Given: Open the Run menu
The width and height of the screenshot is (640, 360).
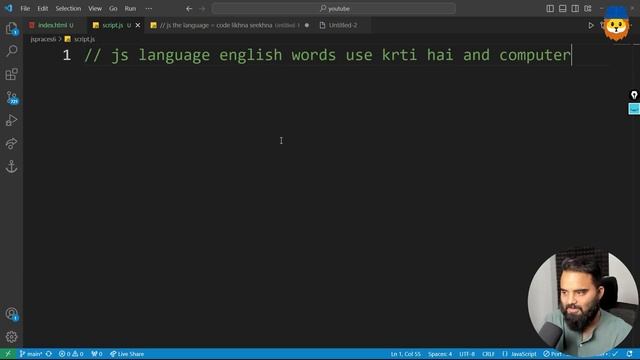Looking at the screenshot, I should coord(130,9).
